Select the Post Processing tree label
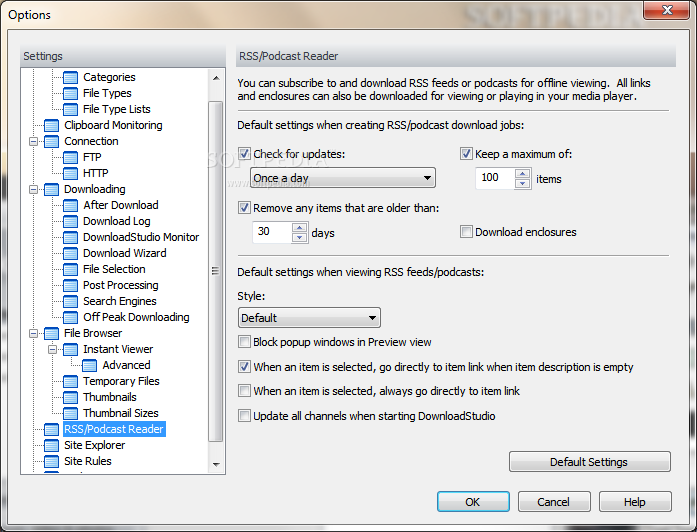This screenshot has height=532, width=697. (x=120, y=285)
